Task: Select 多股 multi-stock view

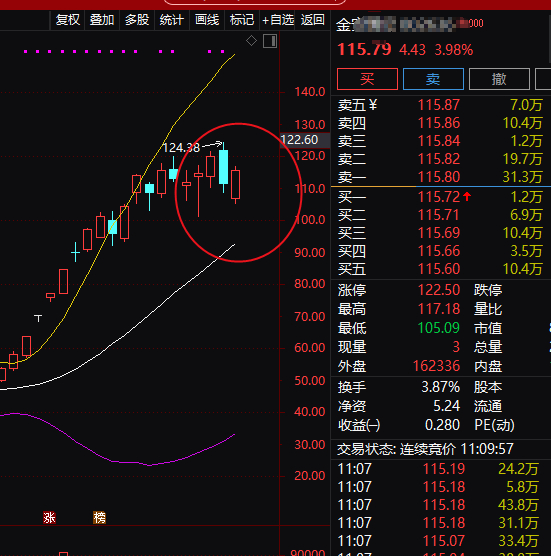Action: point(137,20)
